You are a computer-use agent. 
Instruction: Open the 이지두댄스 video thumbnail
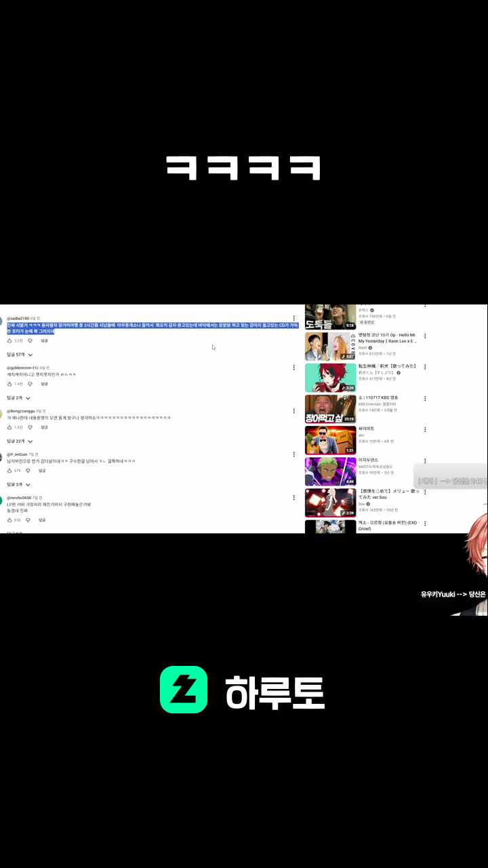[x=330, y=471]
